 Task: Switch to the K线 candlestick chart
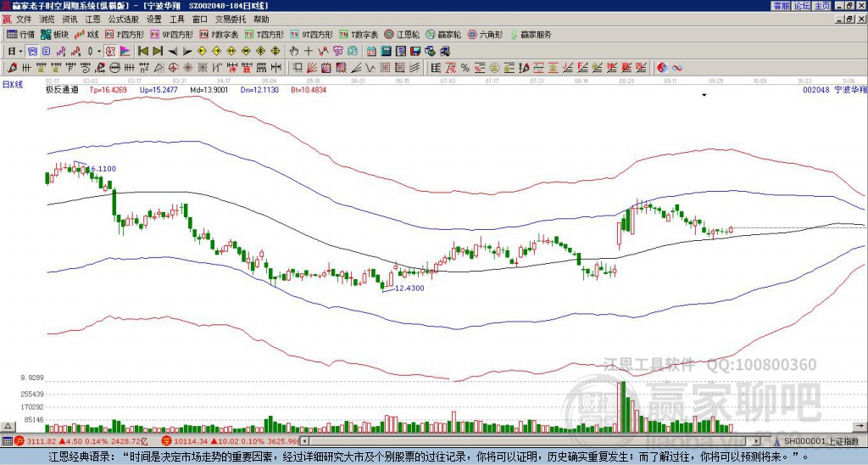(86, 34)
